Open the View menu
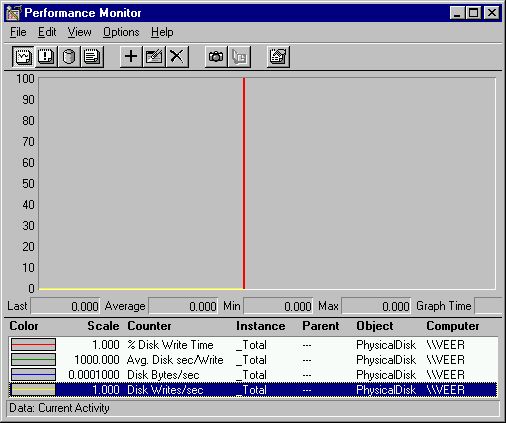The width and height of the screenshot is (506, 423). click(79, 32)
